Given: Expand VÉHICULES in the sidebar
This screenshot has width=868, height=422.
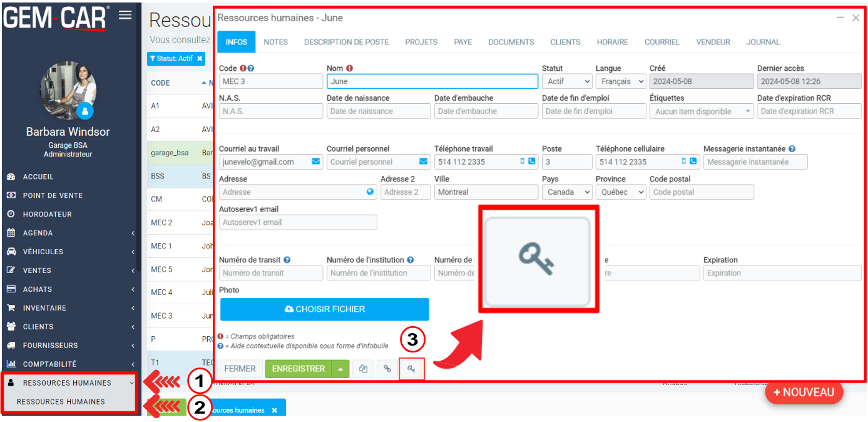Looking at the screenshot, I should coord(70,252).
